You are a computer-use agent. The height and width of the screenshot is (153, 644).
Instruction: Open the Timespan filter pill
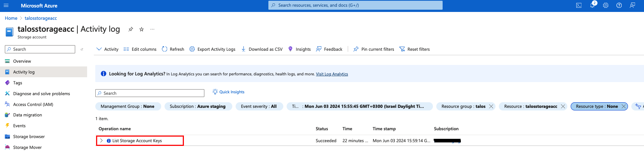(x=360, y=106)
